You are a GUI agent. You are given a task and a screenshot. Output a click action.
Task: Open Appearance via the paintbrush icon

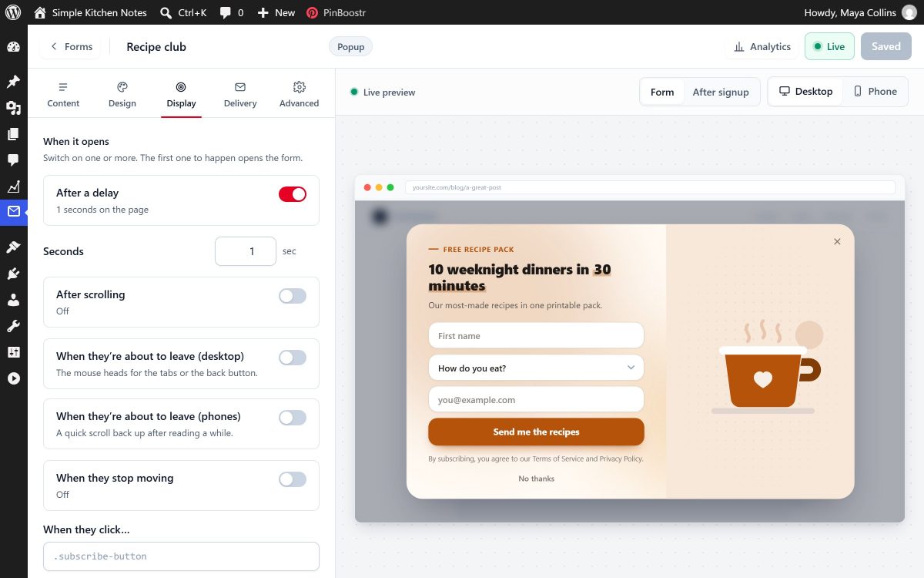pos(13,247)
